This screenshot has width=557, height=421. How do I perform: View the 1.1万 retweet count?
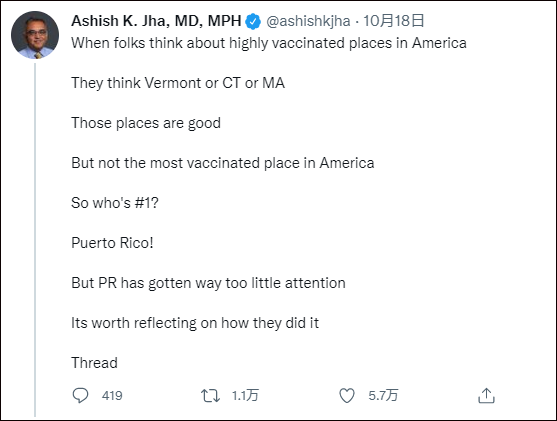245,395
